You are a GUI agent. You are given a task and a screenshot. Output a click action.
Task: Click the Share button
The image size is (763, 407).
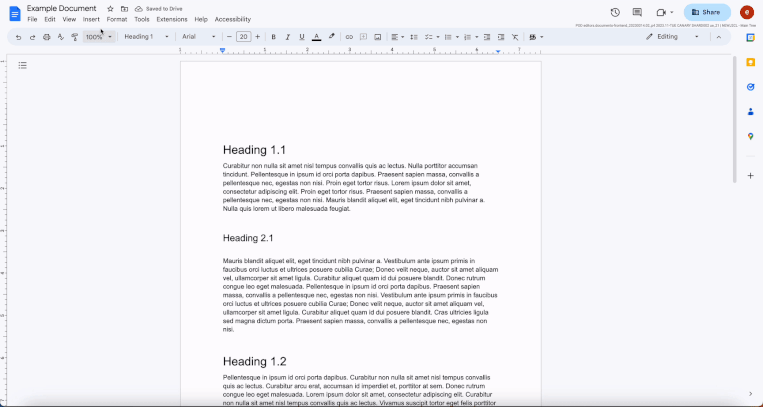click(707, 13)
